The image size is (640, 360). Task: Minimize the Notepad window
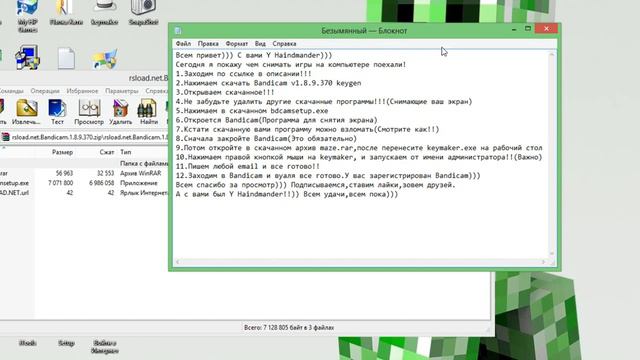(514, 29)
